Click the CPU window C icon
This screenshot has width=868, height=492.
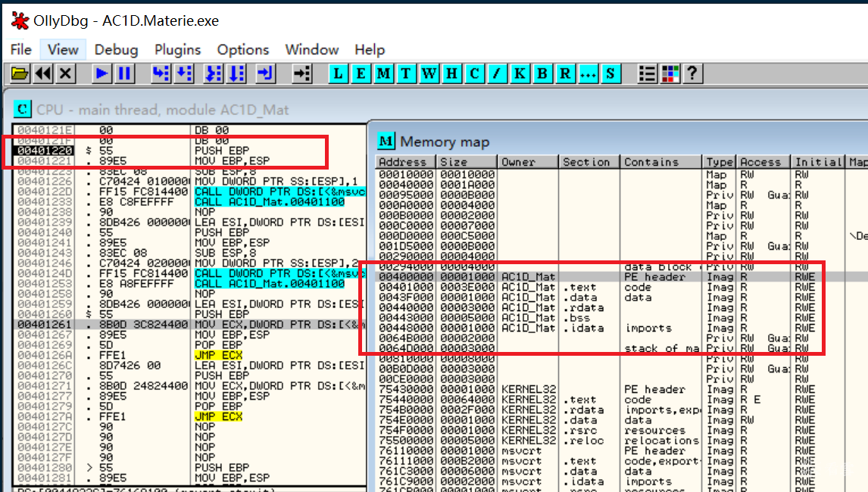(x=23, y=109)
